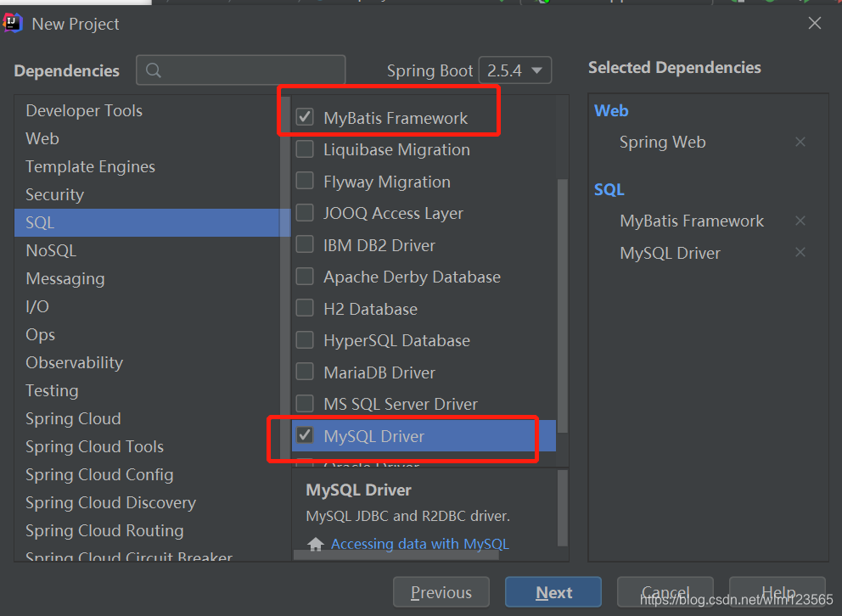Click the search magnifier icon
Viewport: 842px width, 616px height.
pyautogui.click(x=153, y=70)
